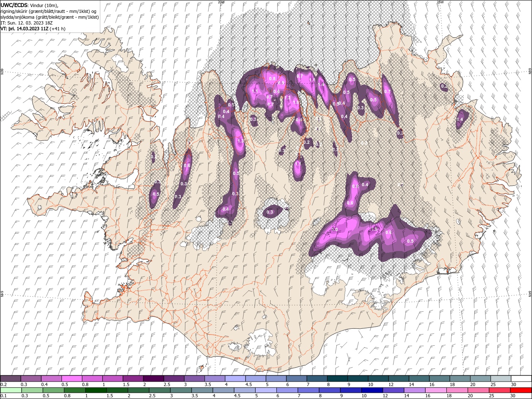
Task: Pick the darkest green lower legend swatch at 1
Action: tap(95, 390)
